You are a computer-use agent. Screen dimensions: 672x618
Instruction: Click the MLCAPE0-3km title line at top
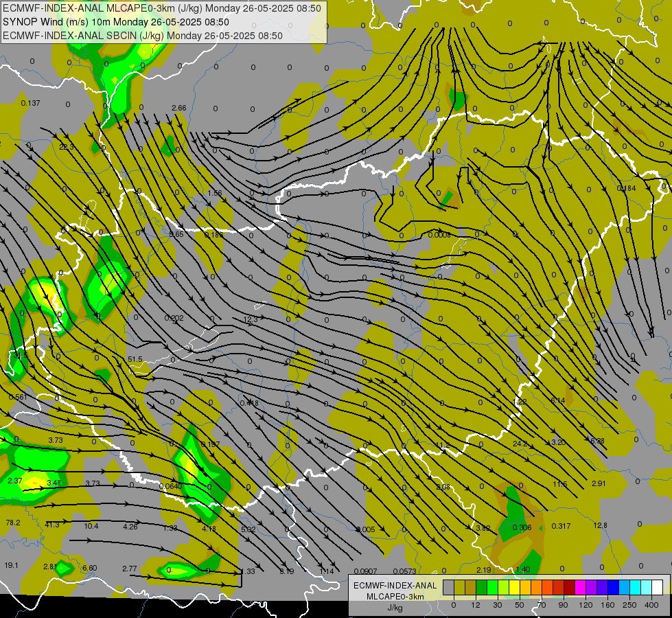(162, 8)
